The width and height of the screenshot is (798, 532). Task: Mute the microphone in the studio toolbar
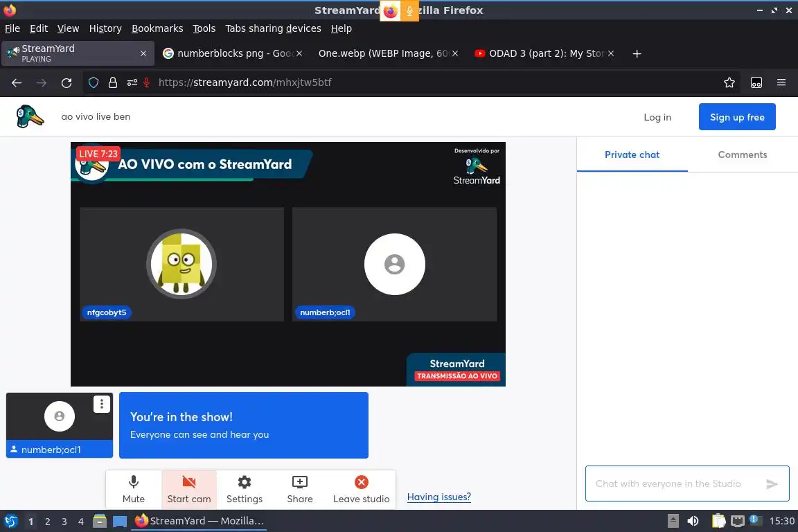pos(133,489)
